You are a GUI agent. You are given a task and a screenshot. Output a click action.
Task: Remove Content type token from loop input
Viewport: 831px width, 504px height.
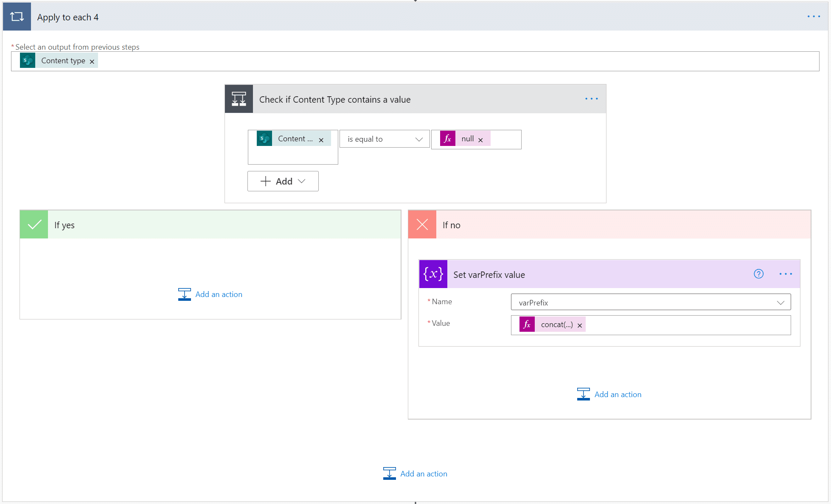click(x=92, y=62)
